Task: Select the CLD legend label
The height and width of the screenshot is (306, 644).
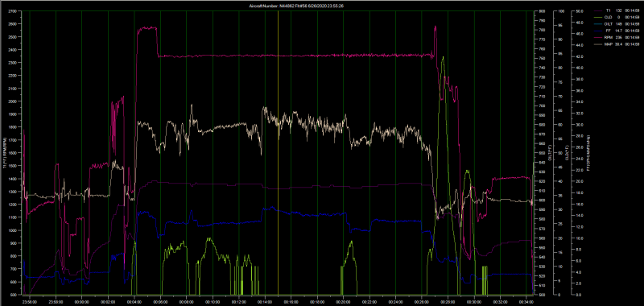Action: (609, 17)
